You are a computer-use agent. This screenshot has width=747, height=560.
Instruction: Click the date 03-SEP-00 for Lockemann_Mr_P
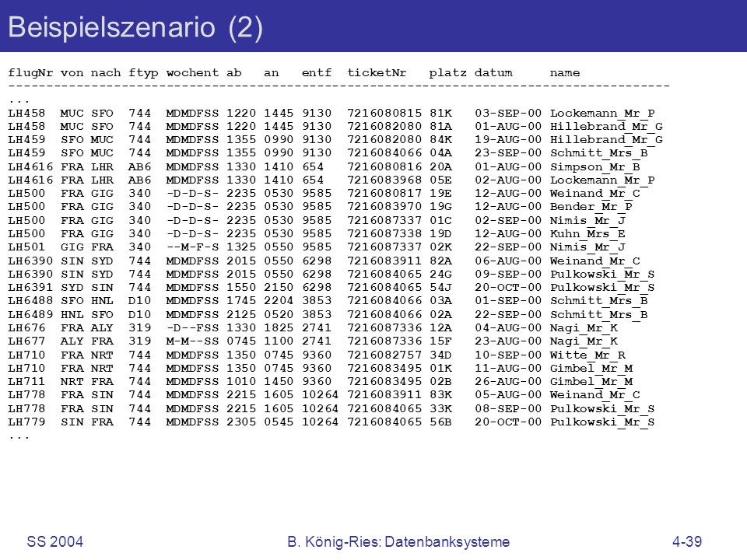point(508,114)
